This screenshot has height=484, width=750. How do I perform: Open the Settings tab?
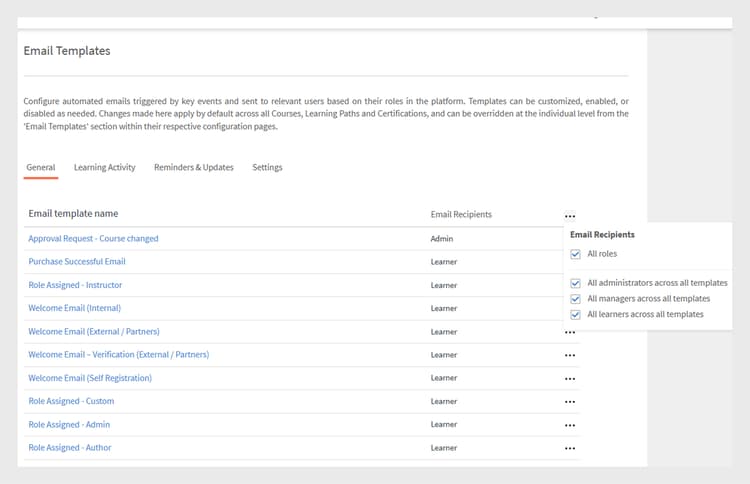coord(267,167)
